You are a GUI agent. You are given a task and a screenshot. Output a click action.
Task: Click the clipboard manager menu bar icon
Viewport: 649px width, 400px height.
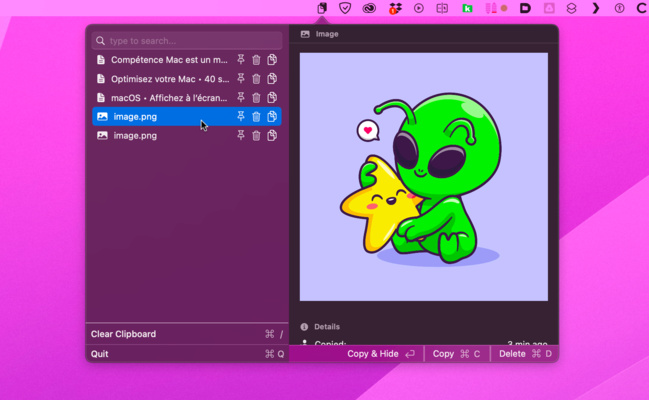[322, 8]
